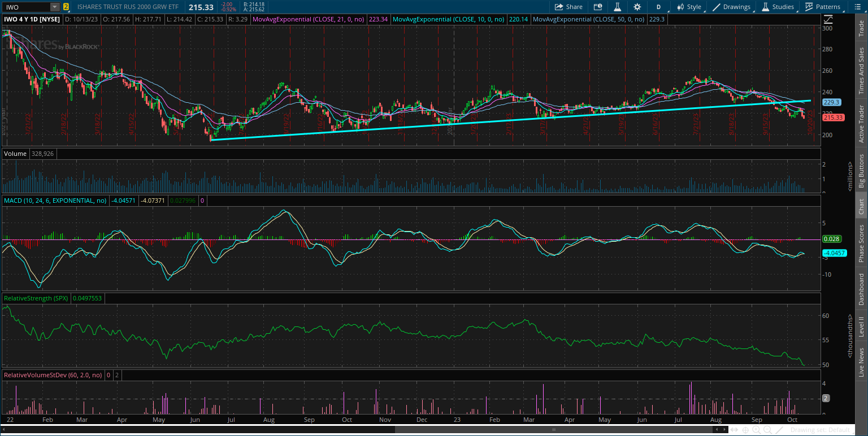Click the candlestick Style icon
The image size is (868, 436).
point(680,7)
